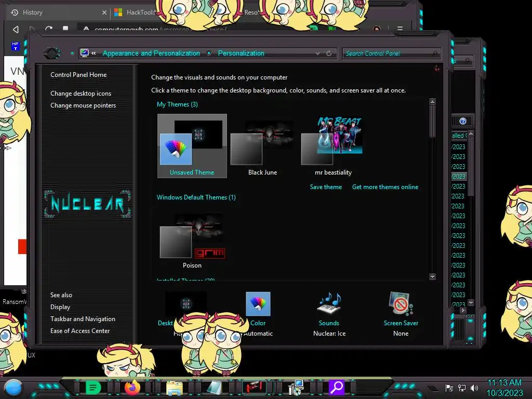The width and height of the screenshot is (532, 399).
Task: Click the None screen saver label
Action: point(401,334)
